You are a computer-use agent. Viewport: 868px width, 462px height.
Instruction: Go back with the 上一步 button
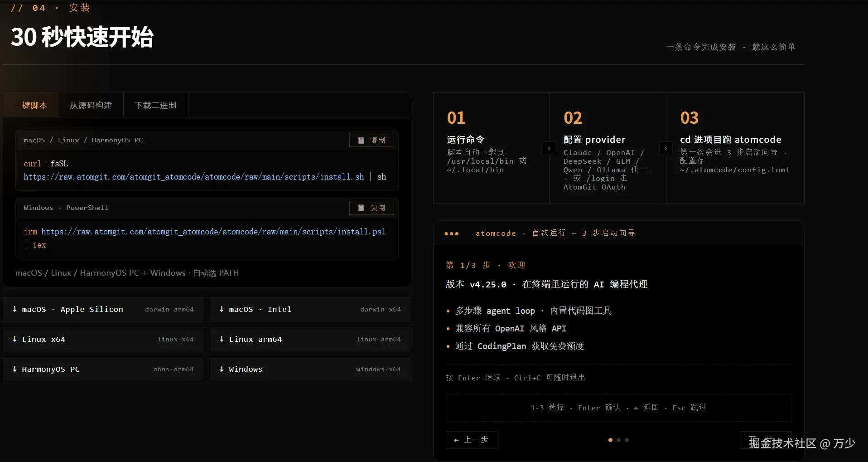tap(472, 440)
